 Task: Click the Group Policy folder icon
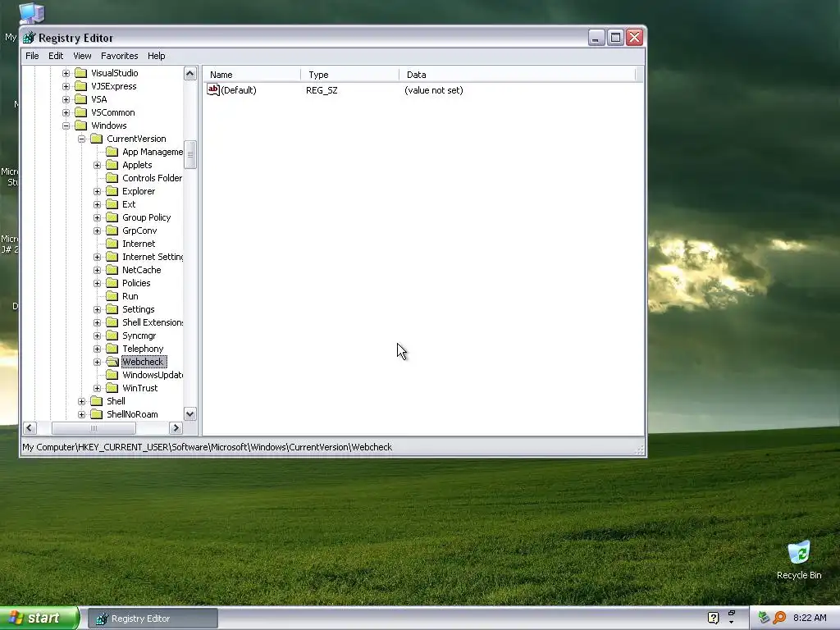[x=112, y=217]
